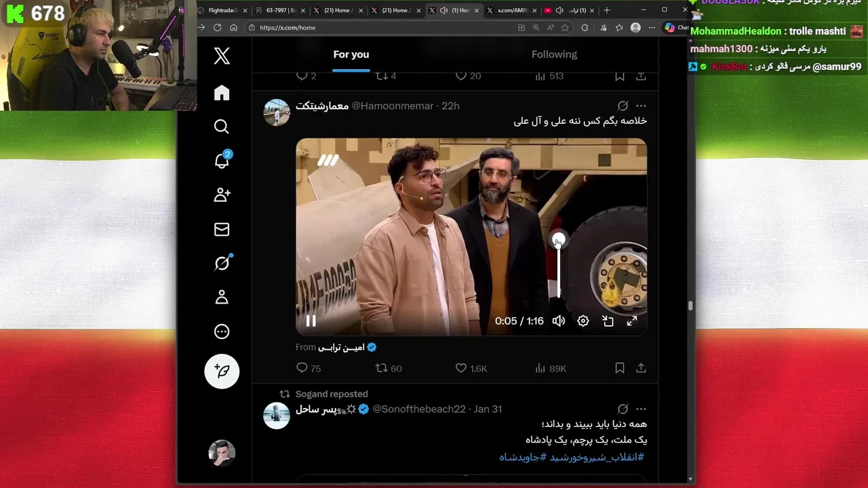Switch to the 63-7997 browser tab
This screenshot has height=488, width=868.
pos(280,10)
